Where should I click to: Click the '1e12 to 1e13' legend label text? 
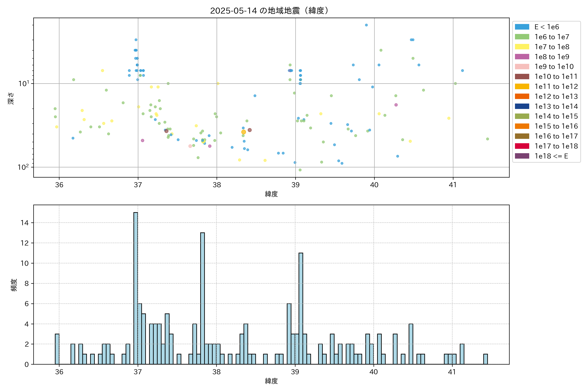coord(556,97)
